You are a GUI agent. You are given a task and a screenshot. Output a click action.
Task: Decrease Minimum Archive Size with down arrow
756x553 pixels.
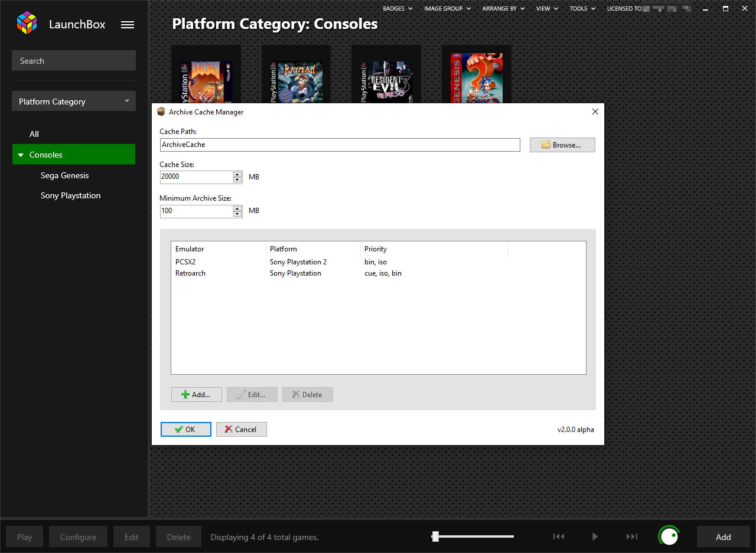[x=237, y=214]
